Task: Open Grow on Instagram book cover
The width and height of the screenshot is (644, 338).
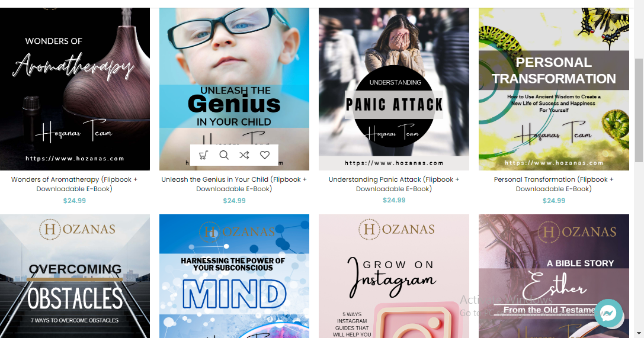Action: click(394, 276)
